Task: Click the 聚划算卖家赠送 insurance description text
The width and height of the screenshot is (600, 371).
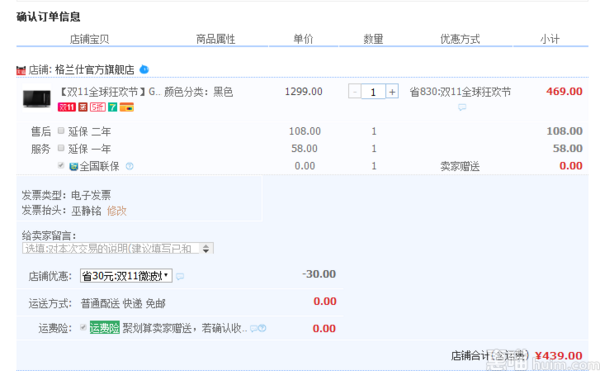Action: point(184,328)
